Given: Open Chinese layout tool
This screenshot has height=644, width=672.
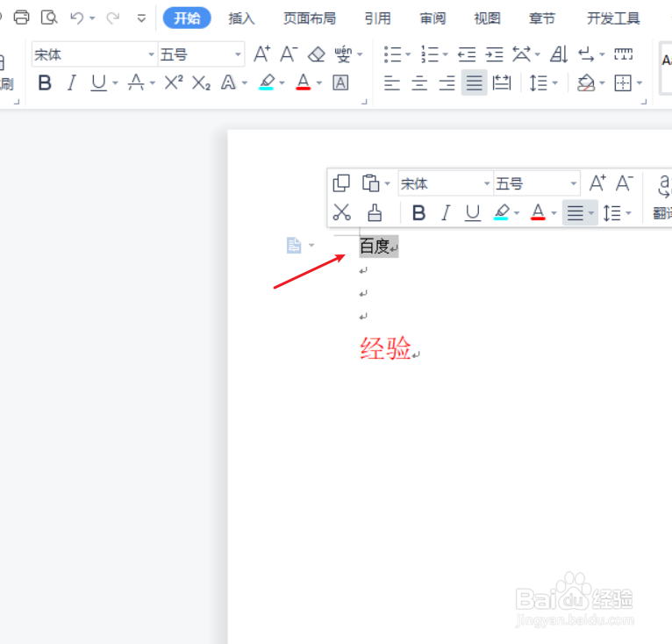Looking at the screenshot, I should pyautogui.click(x=522, y=54).
